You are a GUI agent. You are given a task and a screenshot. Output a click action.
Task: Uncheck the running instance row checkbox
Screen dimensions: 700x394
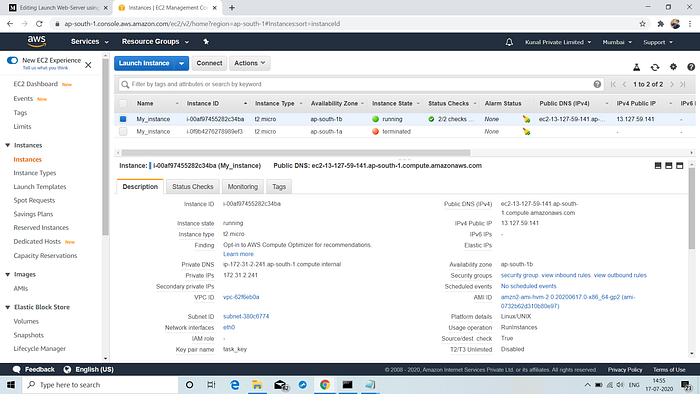coord(123,119)
